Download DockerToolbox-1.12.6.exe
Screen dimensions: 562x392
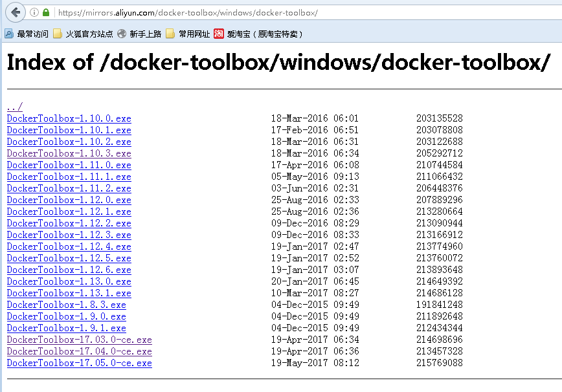pyautogui.click(x=69, y=270)
